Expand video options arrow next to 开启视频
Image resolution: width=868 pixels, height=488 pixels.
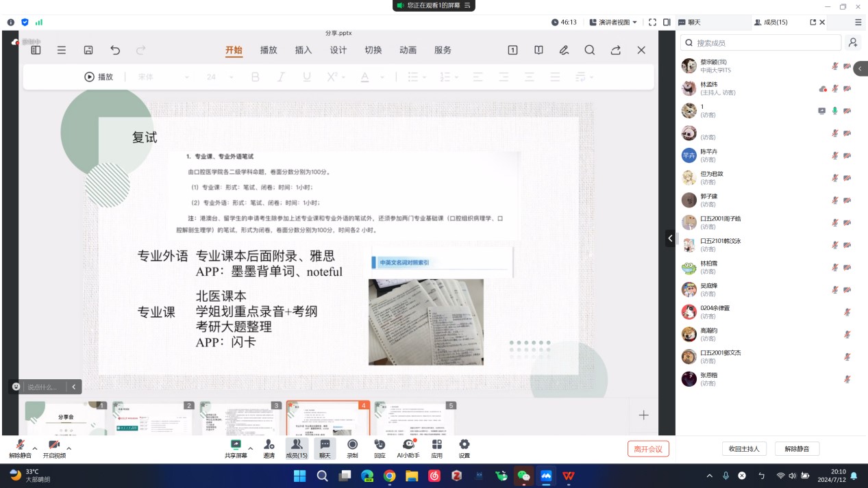pyautogui.click(x=69, y=448)
